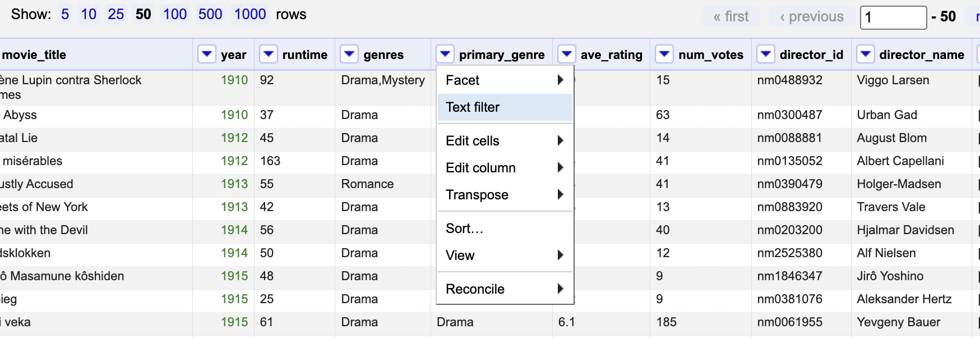Select director id nm0381076
980x338 pixels.
pos(789,299)
